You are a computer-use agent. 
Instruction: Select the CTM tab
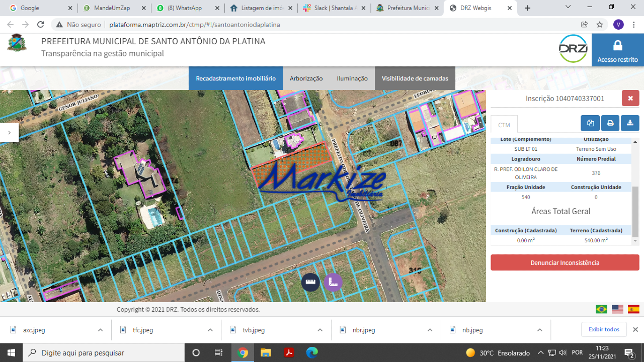click(x=504, y=125)
